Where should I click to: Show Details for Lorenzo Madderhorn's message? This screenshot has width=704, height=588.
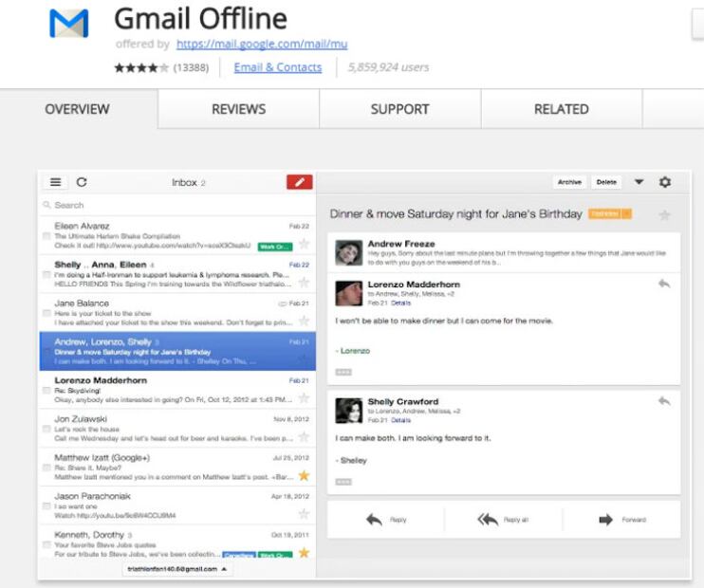click(401, 303)
